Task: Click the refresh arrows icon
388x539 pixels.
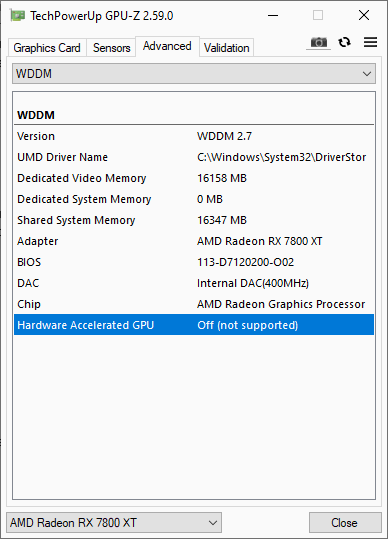Action: click(344, 42)
